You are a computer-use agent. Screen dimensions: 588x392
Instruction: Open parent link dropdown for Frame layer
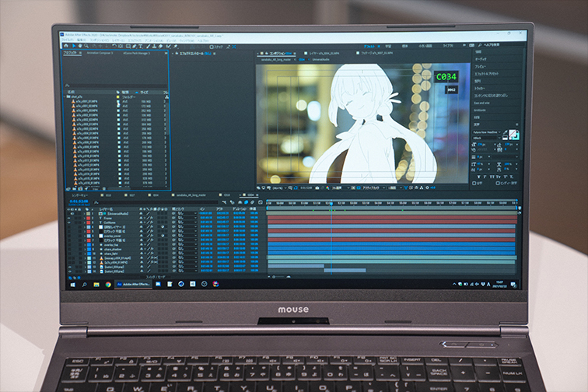(x=187, y=218)
